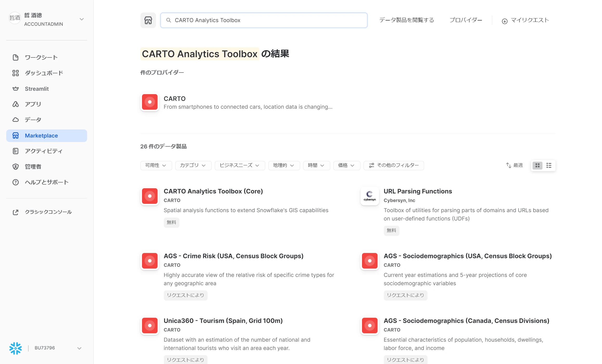Open データ製品を閲覧する tab
Screen dimensions: 602x364
407,20
